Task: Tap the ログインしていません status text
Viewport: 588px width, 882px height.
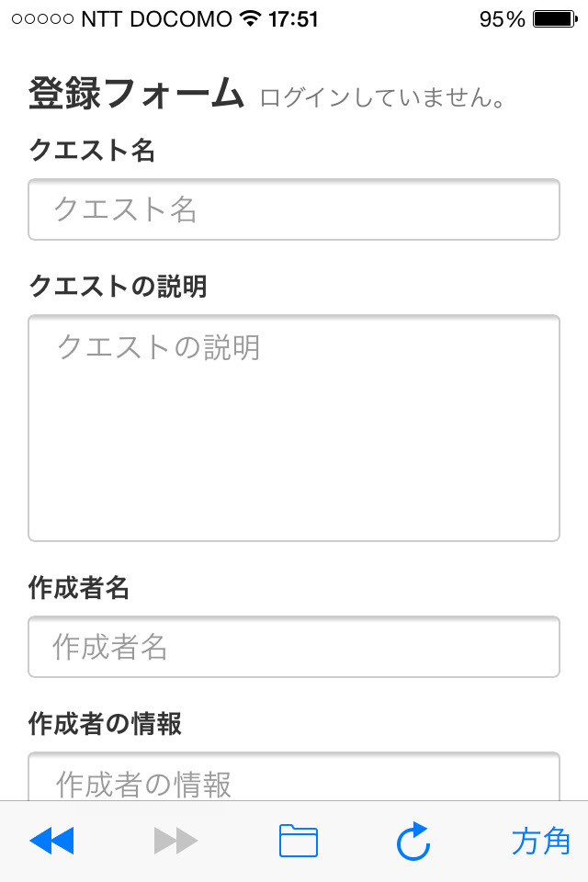Action: tap(382, 97)
